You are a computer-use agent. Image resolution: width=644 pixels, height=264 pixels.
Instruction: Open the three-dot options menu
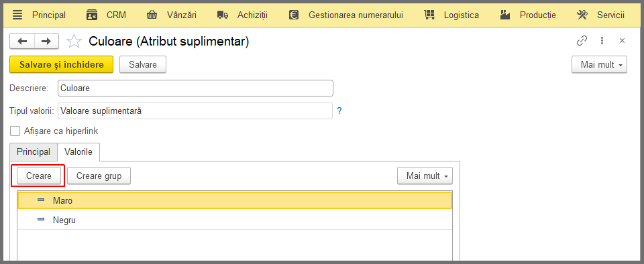click(x=602, y=41)
